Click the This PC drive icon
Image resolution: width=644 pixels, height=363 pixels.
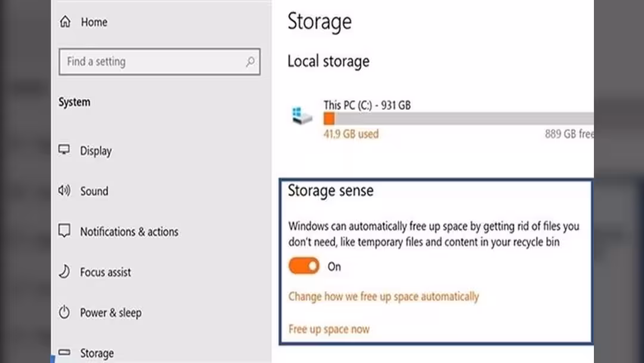[x=302, y=115]
